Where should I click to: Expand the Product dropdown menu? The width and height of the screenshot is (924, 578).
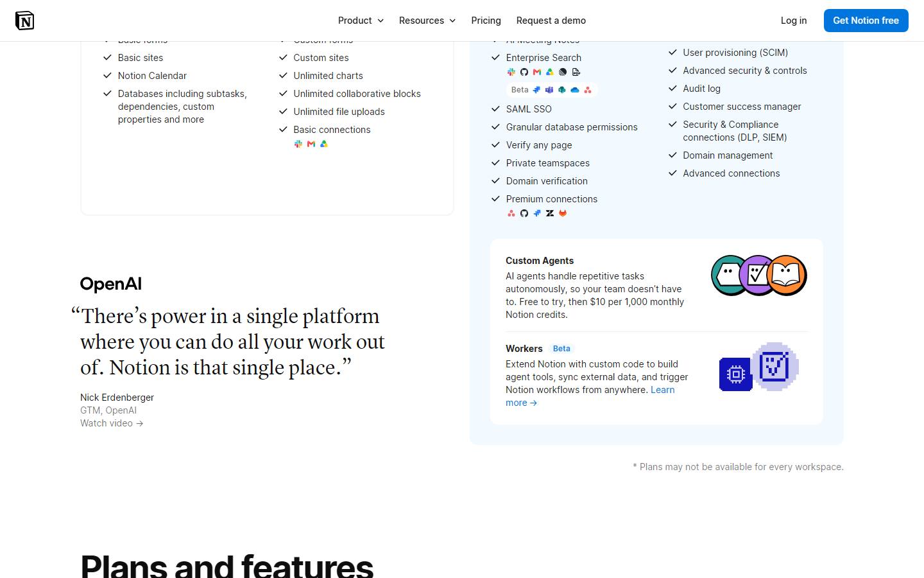pyautogui.click(x=361, y=21)
